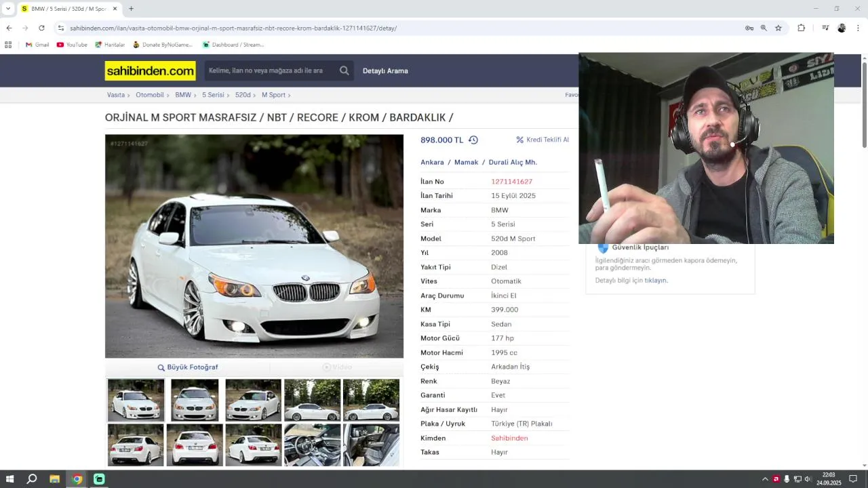Open the password key icon

pos(749,28)
